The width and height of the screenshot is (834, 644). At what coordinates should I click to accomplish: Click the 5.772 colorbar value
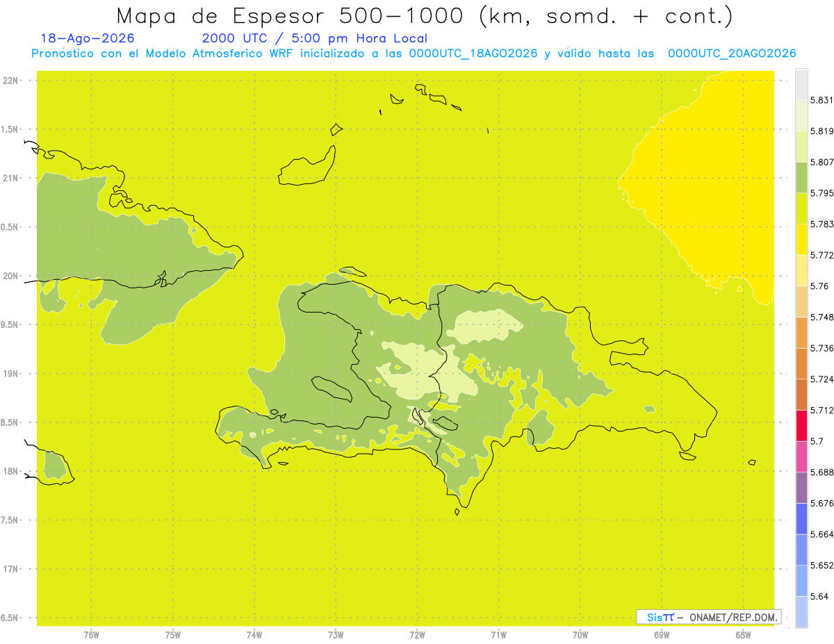[821, 255]
